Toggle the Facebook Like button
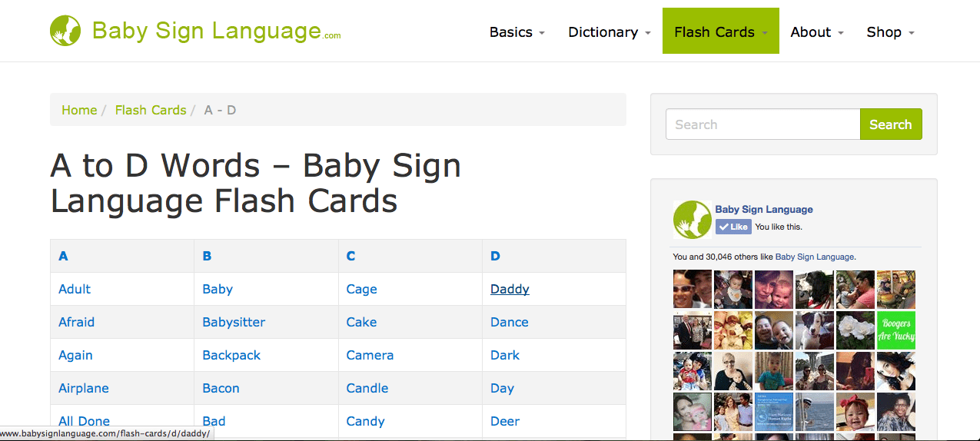Image resolution: width=980 pixels, height=441 pixels. pos(733,227)
